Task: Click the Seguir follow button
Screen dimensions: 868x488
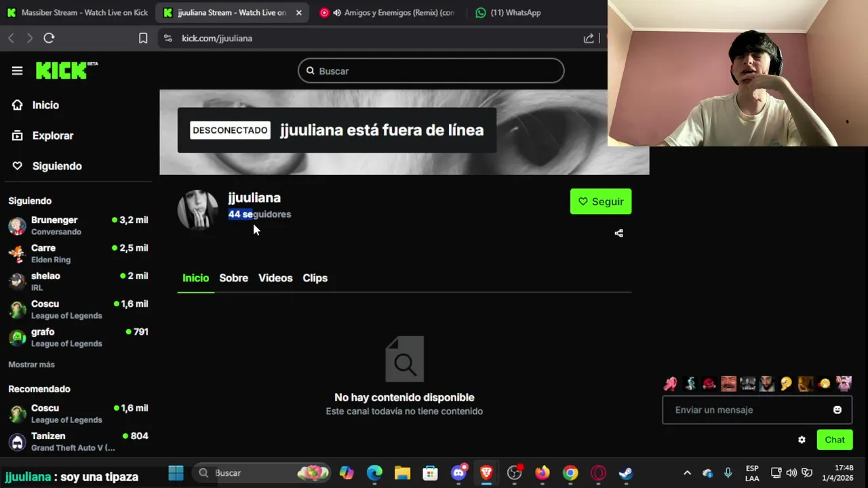Action: [601, 201]
